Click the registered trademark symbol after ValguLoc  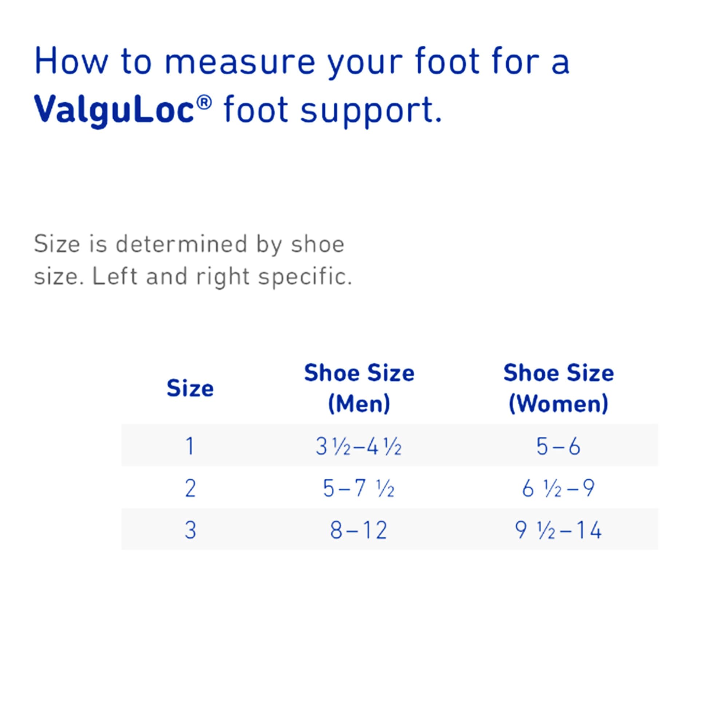(x=204, y=102)
